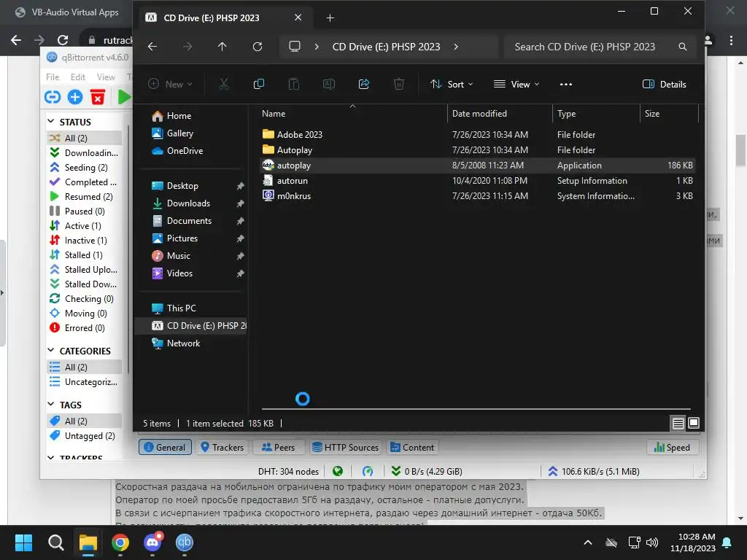Switch to large thumbnails view icon
Image resolution: width=747 pixels, height=560 pixels.
(x=694, y=423)
